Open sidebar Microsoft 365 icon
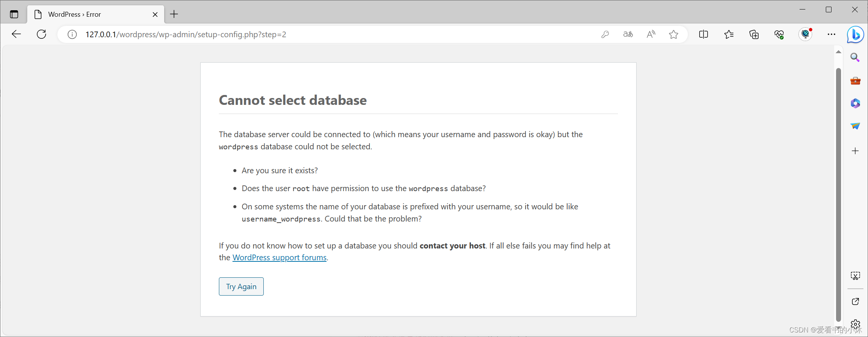868x337 pixels. click(855, 103)
